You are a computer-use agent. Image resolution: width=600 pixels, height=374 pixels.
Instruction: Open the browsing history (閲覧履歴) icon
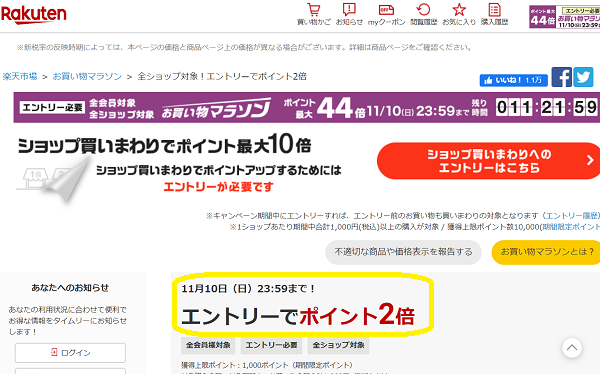(423, 14)
